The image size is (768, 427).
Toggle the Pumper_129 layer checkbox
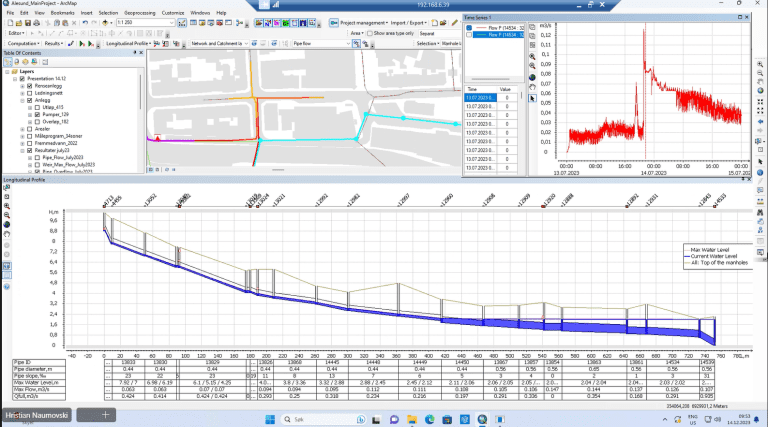point(37,114)
